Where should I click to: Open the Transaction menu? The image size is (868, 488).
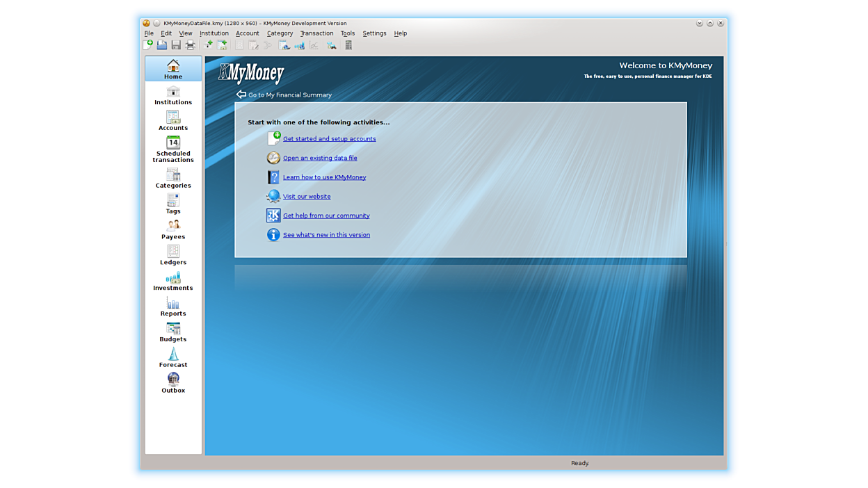point(316,33)
